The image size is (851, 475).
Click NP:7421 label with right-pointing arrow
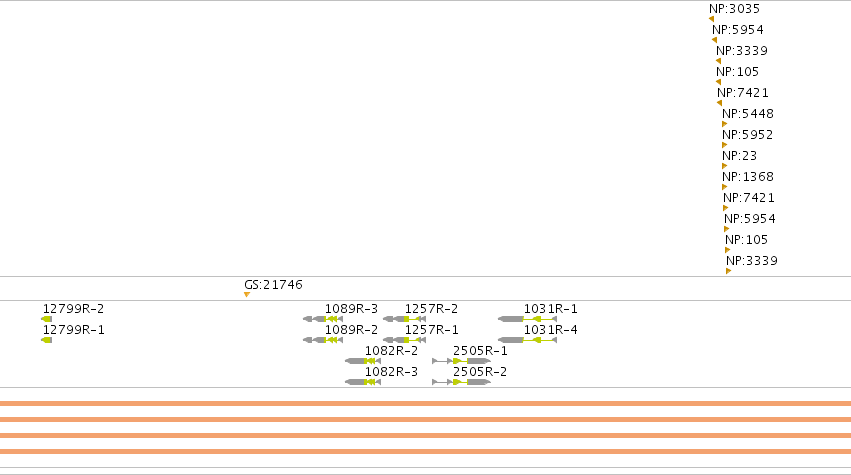(x=748, y=198)
